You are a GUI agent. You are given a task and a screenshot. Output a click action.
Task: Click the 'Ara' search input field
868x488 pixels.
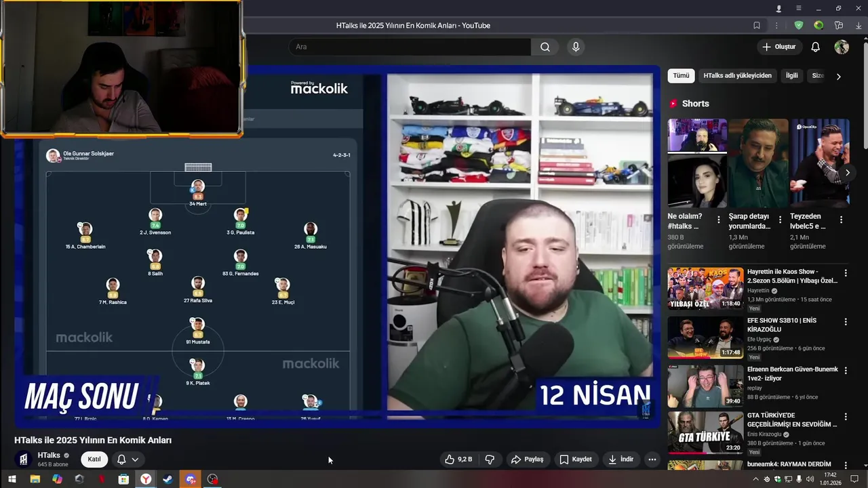410,47
